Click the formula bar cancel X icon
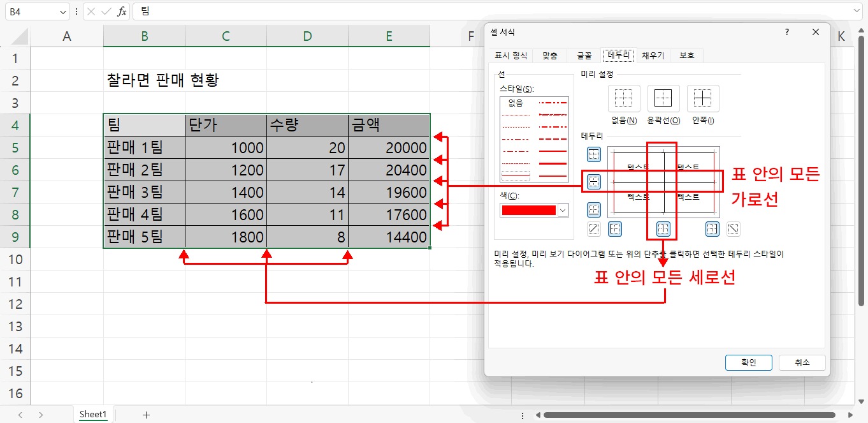 pyautogui.click(x=92, y=11)
